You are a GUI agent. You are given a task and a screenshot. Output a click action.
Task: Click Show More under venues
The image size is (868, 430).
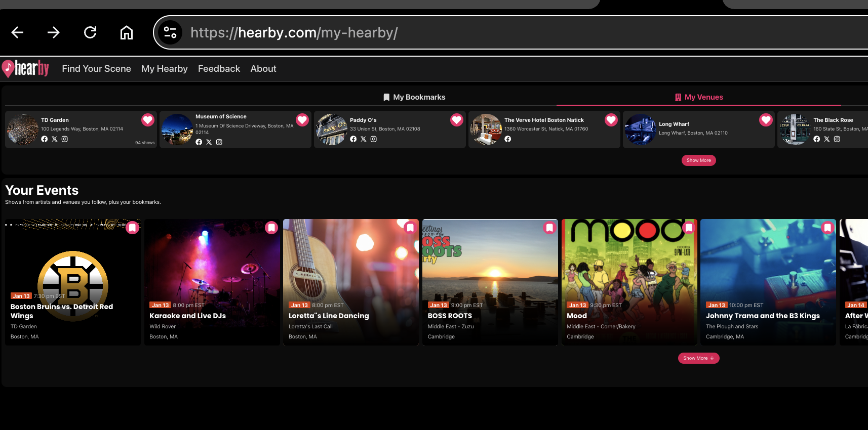tap(699, 160)
